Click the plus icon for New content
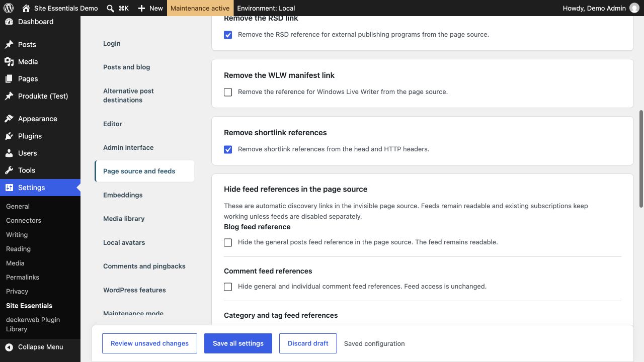644x362 pixels. (x=141, y=8)
